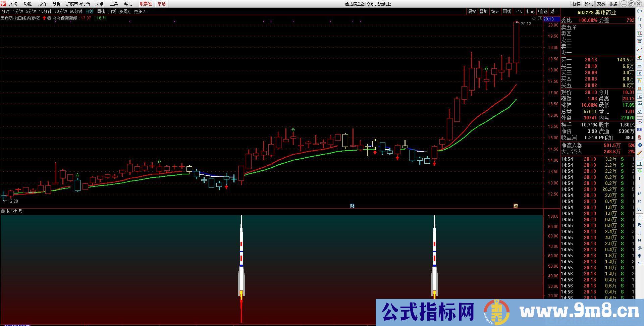Image resolution: width=644 pixels, height=326 pixels.
Task: Open the 工具 menu
Action: click(114, 4)
